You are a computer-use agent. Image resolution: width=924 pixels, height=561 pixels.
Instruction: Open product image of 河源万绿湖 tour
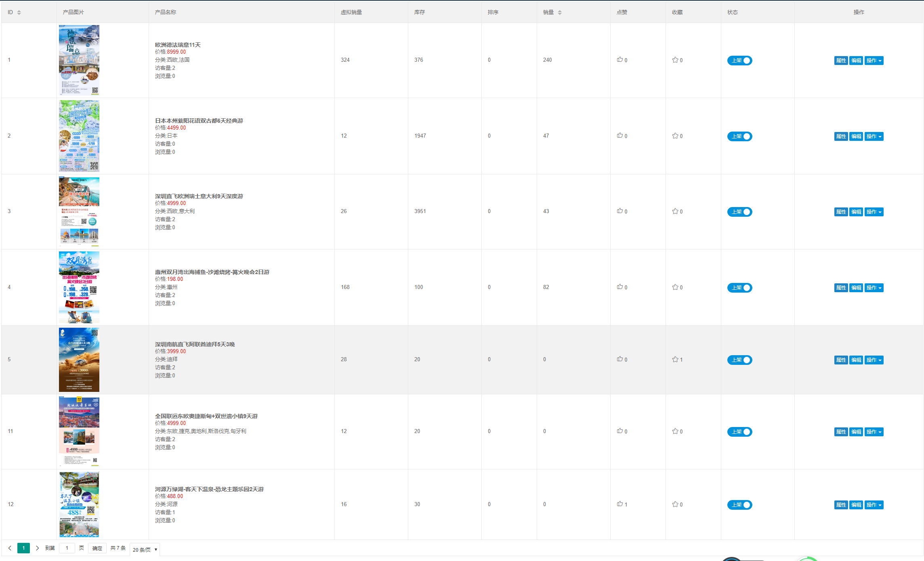coord(79,504)
